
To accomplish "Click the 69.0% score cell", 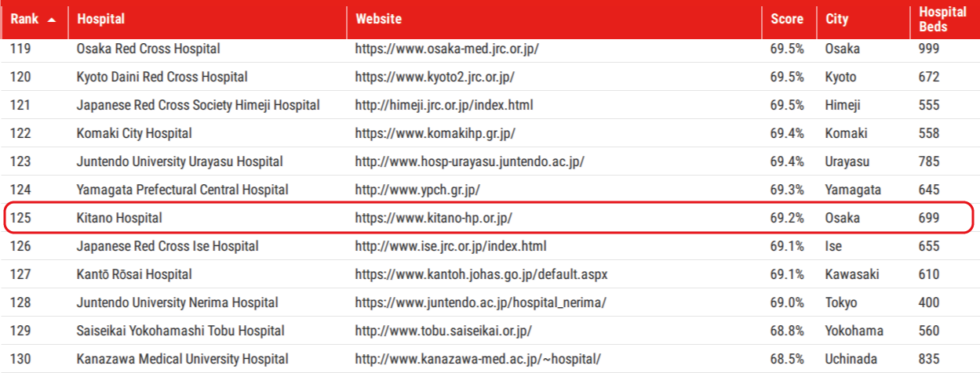I will click(787, 302).
